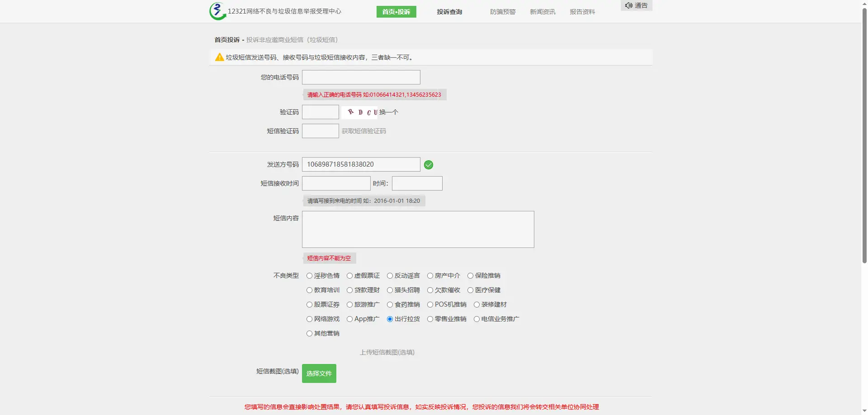Click the 获取短信验证码 link

tap(363, 131)
